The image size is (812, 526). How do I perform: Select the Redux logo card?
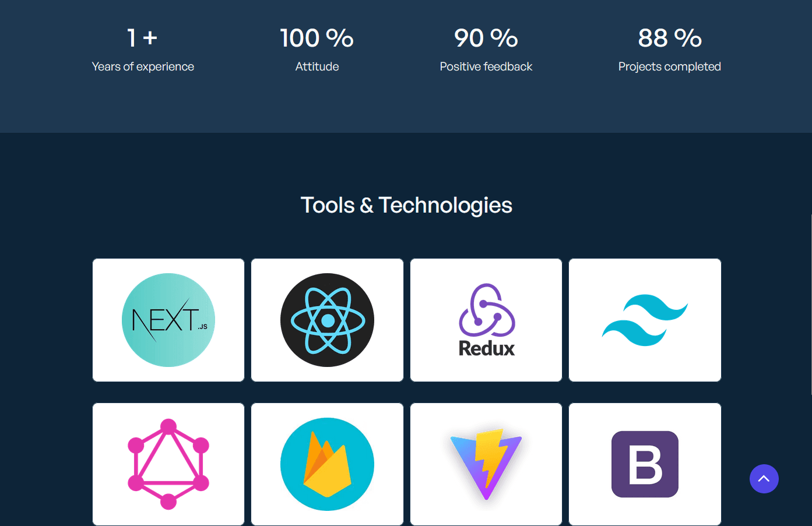(486, 320)
